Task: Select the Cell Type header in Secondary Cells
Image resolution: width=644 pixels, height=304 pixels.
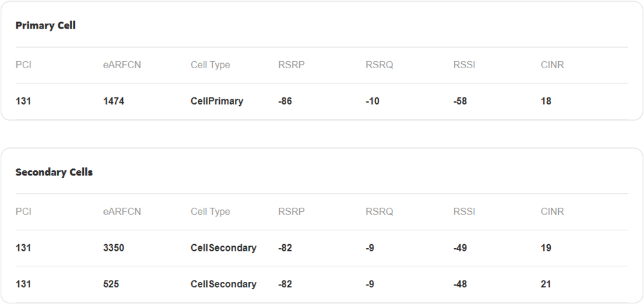Action: tap(210, 212)
